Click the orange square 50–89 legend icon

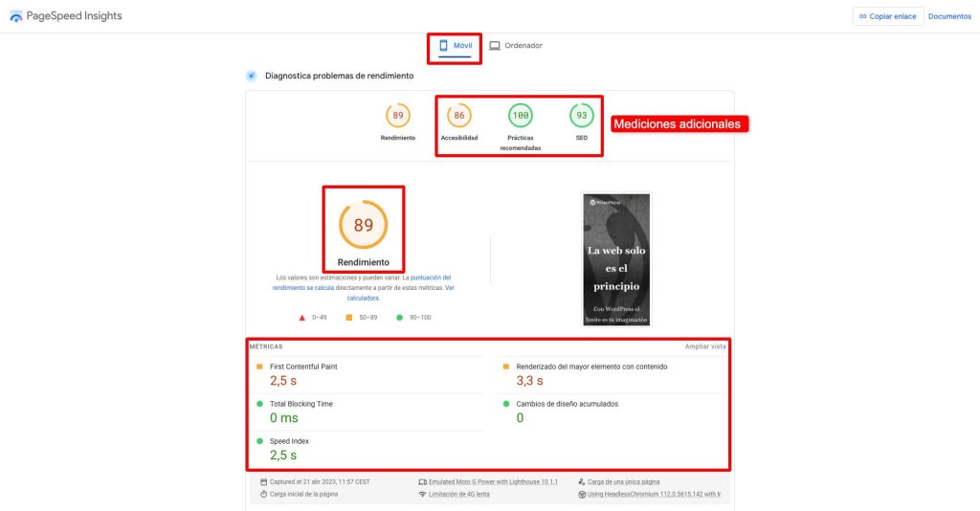tap(348, 318)
